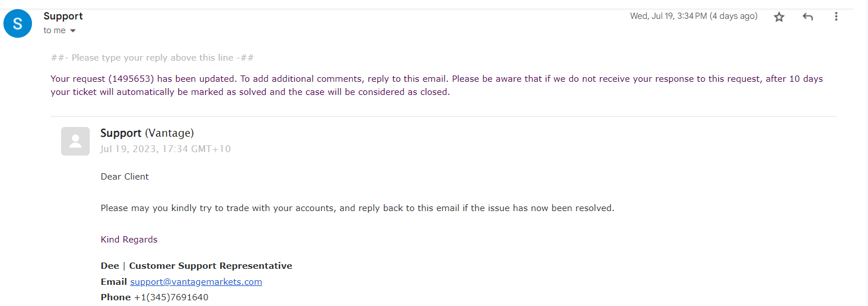Screen dimensions: 868x306
Task: Click the Reply arrow icon
Action: 807,17
